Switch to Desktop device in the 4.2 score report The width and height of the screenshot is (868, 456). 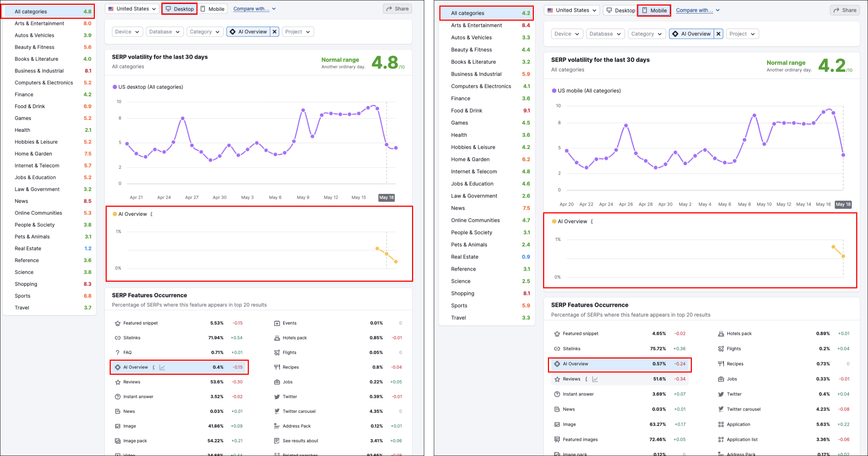(620, 10)
